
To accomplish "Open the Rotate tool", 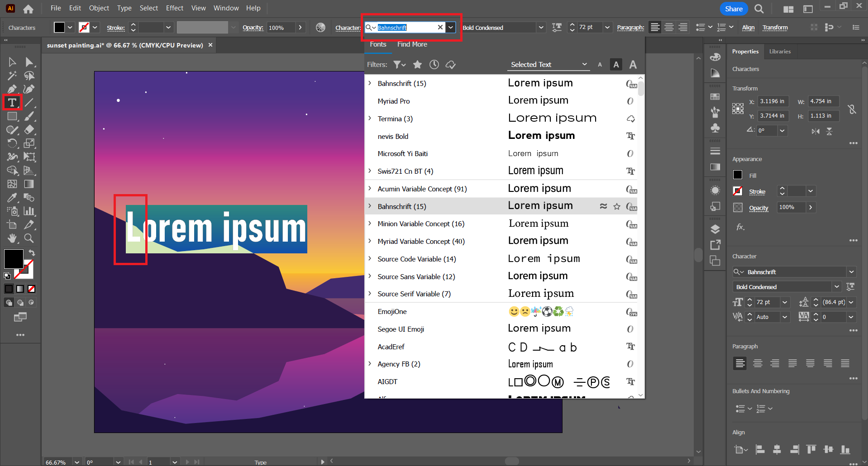I will [13, 143].
